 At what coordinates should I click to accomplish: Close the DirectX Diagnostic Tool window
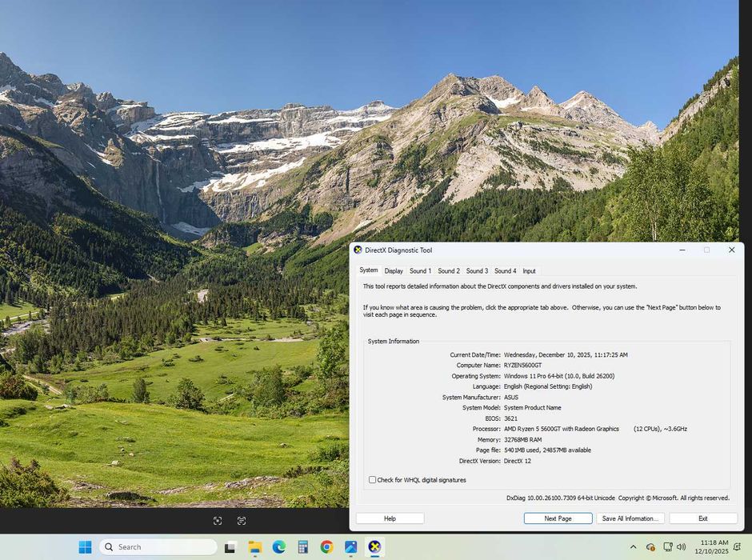[731, 250]
